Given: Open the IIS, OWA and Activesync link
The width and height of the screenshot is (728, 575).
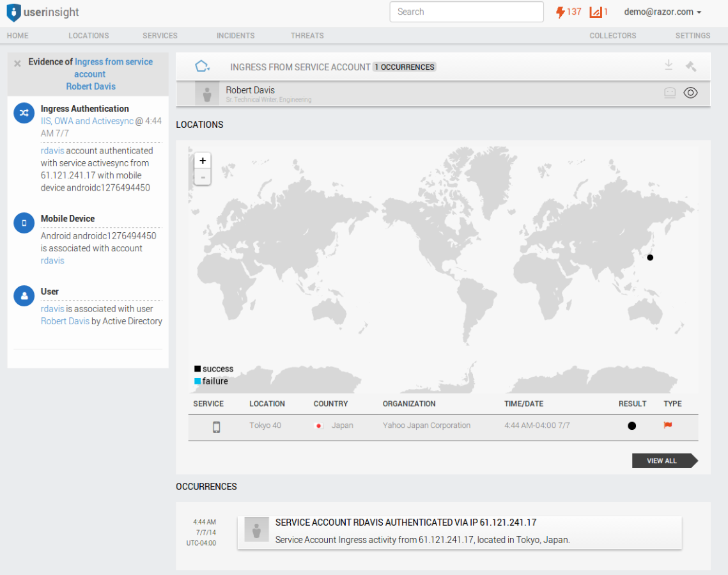Looking at the screenshot, I should pyautogui.click(x=87, y=121).
